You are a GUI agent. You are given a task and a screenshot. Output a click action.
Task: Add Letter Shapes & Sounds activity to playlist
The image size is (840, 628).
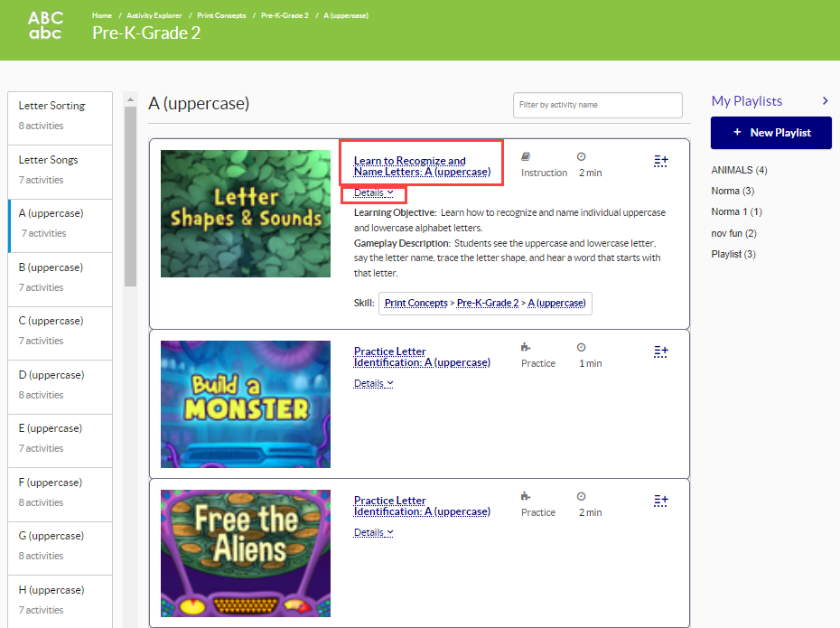point(660,161)
